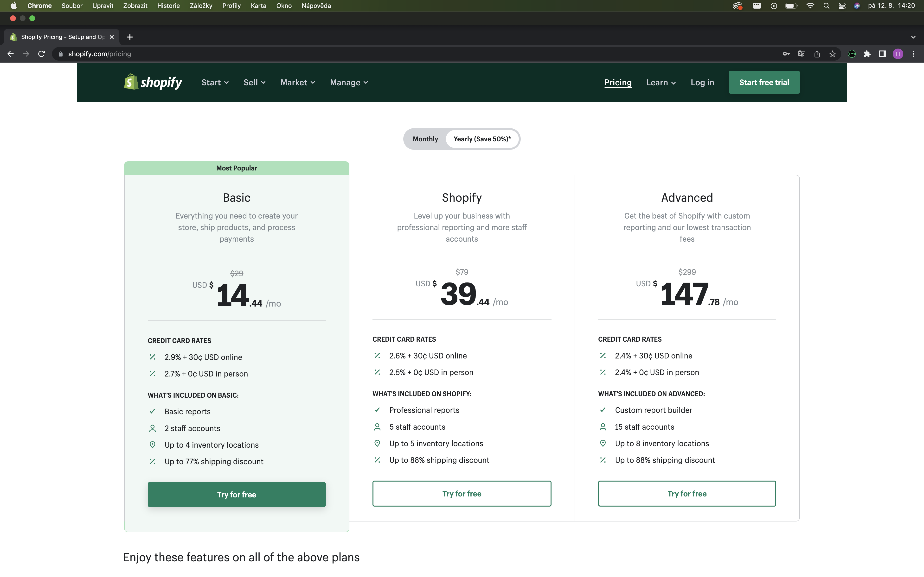
Task: Open the Learn dropdown in header
Action: point(661,82)
